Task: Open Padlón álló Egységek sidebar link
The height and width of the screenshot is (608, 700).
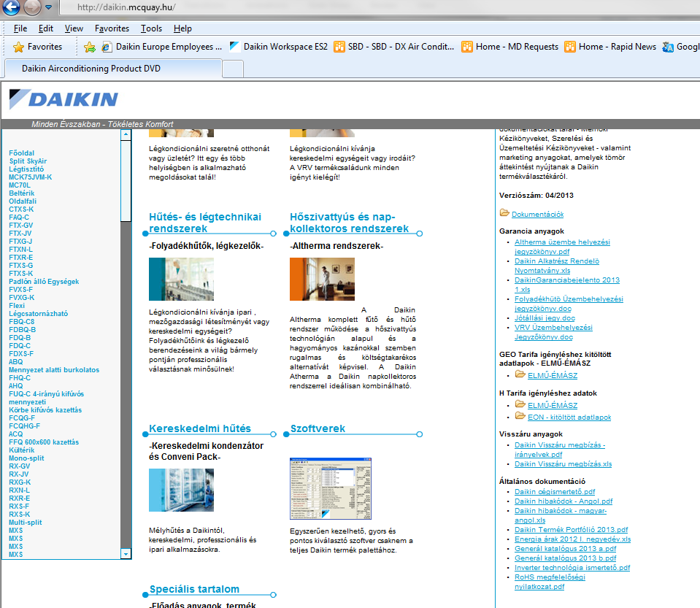Action: [44, 282]
